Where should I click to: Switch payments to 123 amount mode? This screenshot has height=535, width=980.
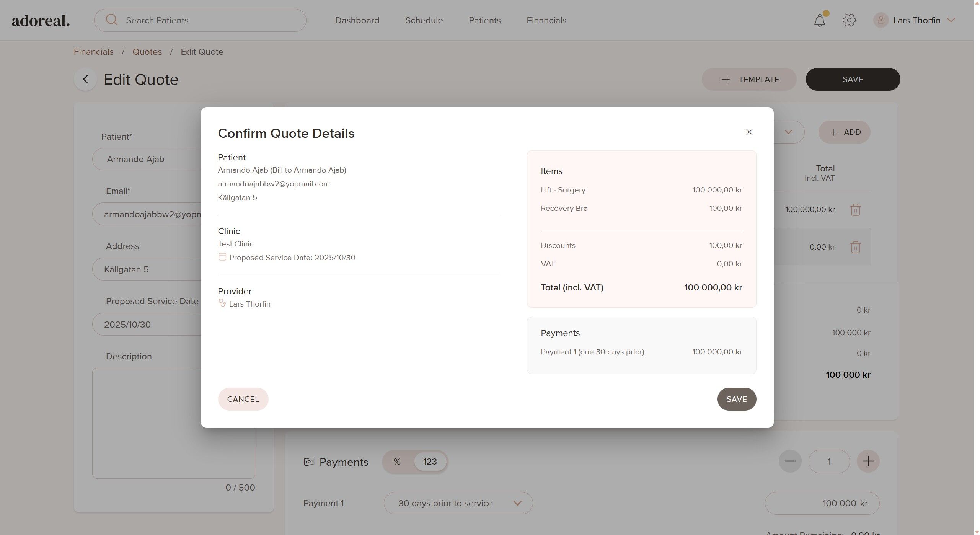point(430,462)
